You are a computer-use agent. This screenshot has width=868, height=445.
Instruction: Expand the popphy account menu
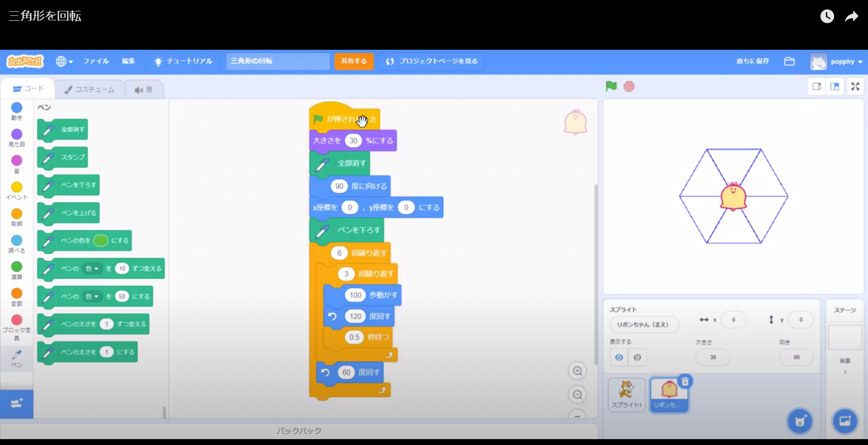[836, 62]
